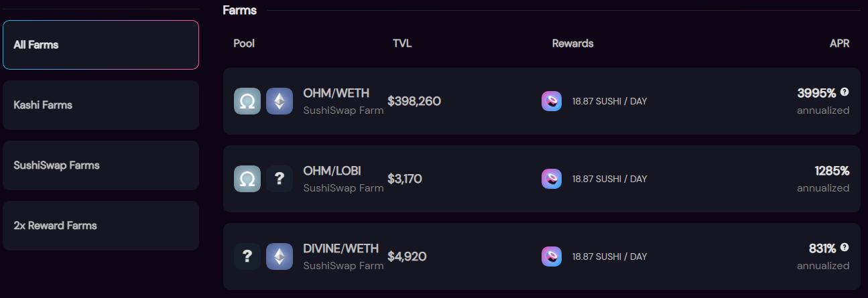Viewport: 868px width, 298px height.
Task: Click the unknown token icon for DIVINE
Action: pos(247,256)
